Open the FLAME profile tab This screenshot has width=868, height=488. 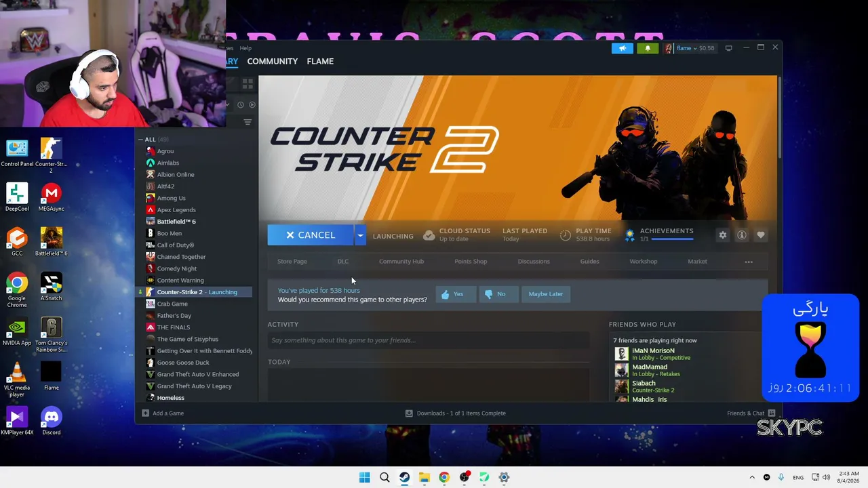click(320, 61)
